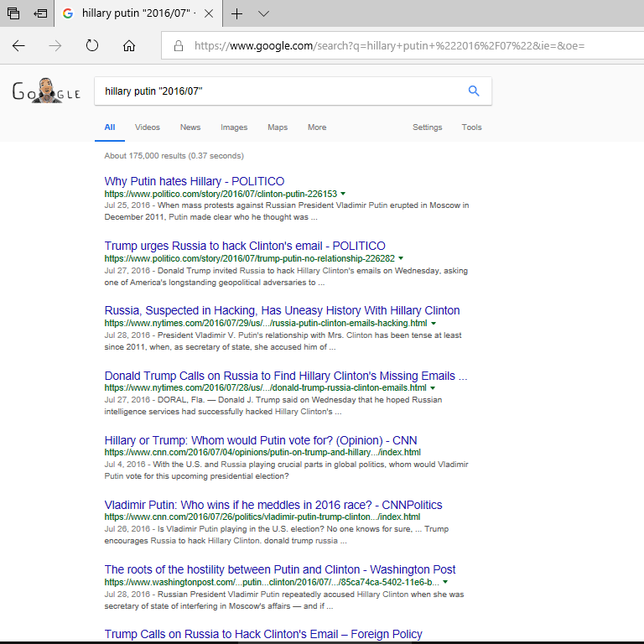Open a new tab with plus icon

pyautogui.click(x=236, y=13)
